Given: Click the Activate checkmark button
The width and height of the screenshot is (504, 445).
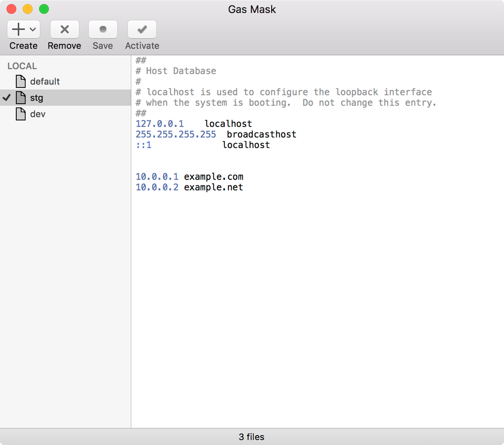Looking at the screenshot, I should pos(142,29).
